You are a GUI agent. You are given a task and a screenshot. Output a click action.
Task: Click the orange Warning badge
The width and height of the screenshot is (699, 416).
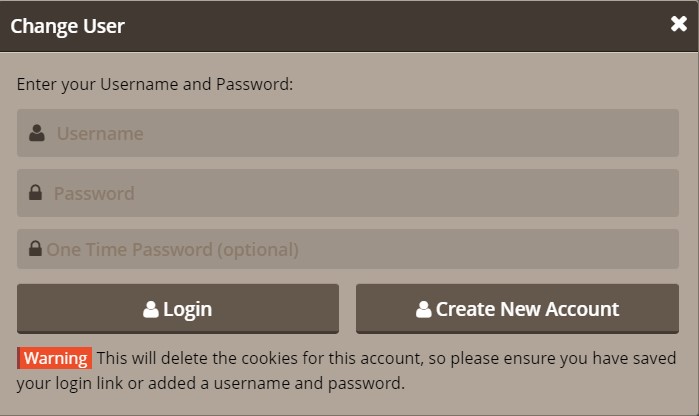(54, 358)
